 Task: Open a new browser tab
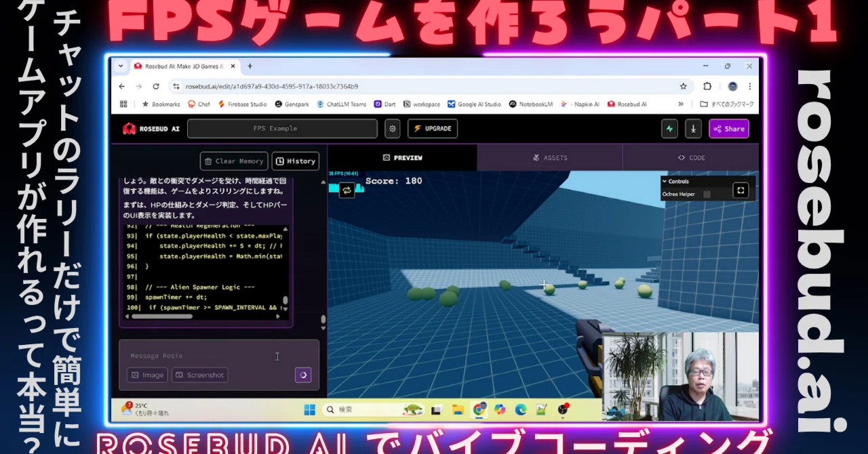pyautogui.click(x=250, y=66)
